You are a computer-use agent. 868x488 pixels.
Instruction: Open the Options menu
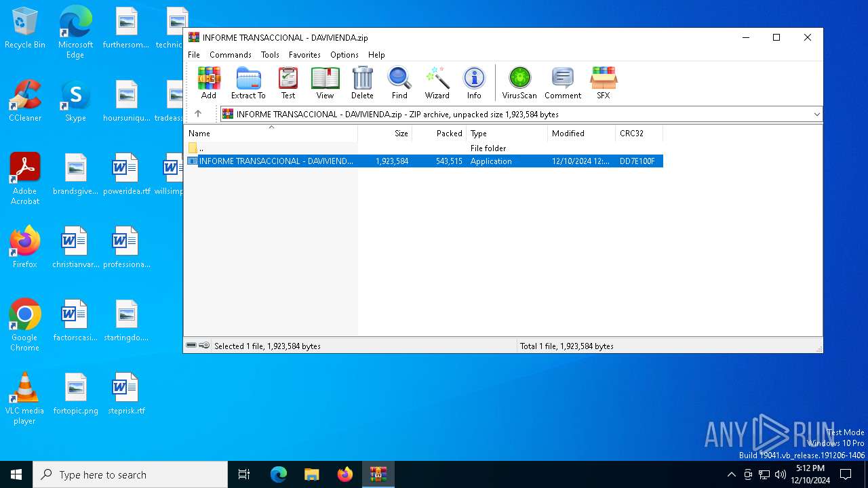point(344,55)
